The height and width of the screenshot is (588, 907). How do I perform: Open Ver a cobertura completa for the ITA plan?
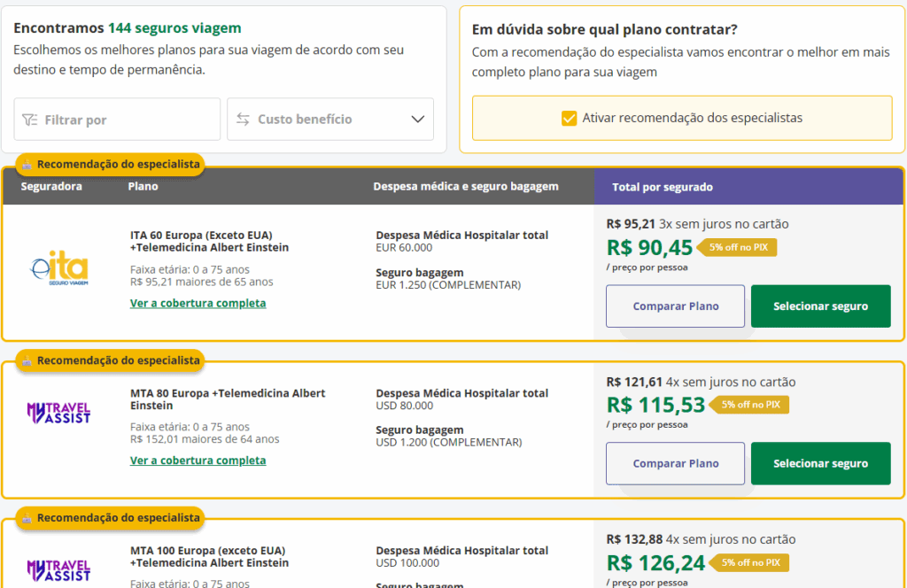pos(198,304)
